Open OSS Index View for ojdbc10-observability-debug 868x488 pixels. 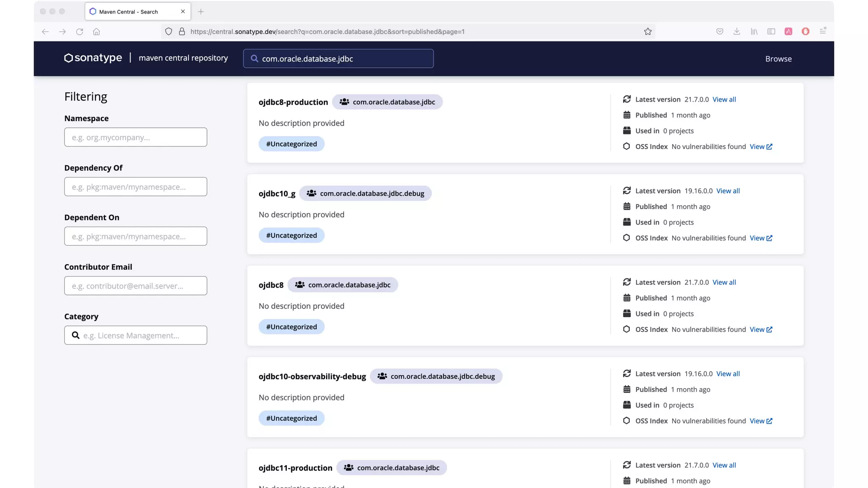(761, 421)
